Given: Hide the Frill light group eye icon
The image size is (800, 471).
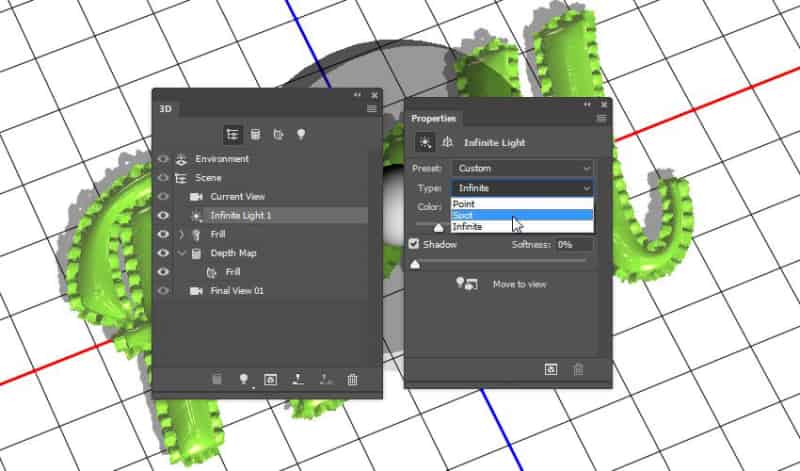Looking at the screenshot, I should point(163,234).
